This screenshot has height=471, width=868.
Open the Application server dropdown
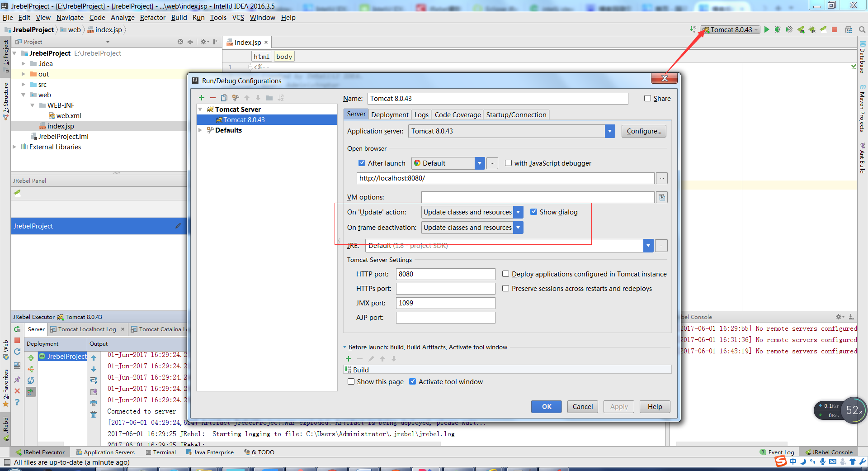click(610, 131)
